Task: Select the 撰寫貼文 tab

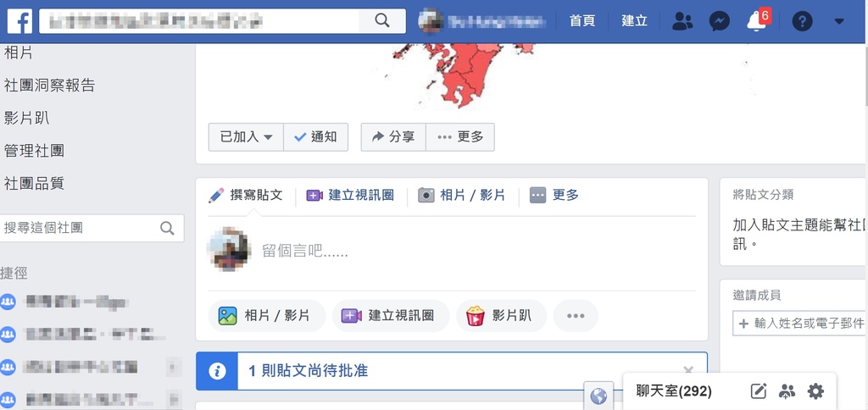Action: click(246, 196)
